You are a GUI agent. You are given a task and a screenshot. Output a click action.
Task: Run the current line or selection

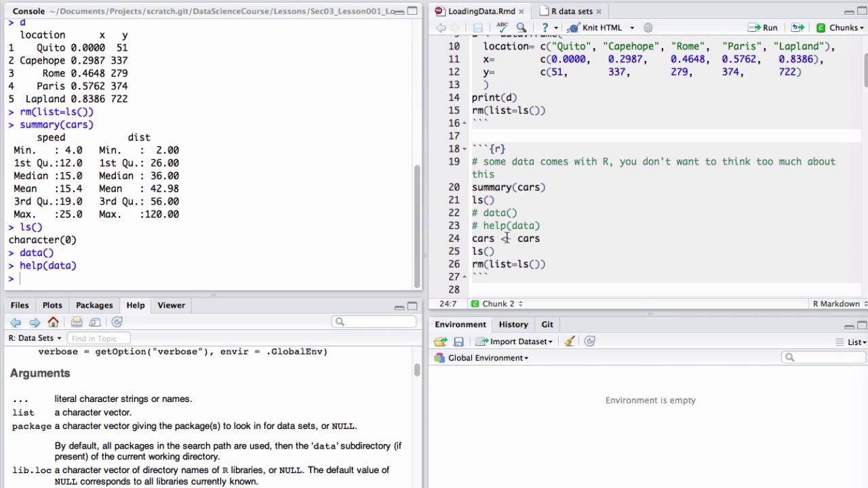click(x=763, y=28)
